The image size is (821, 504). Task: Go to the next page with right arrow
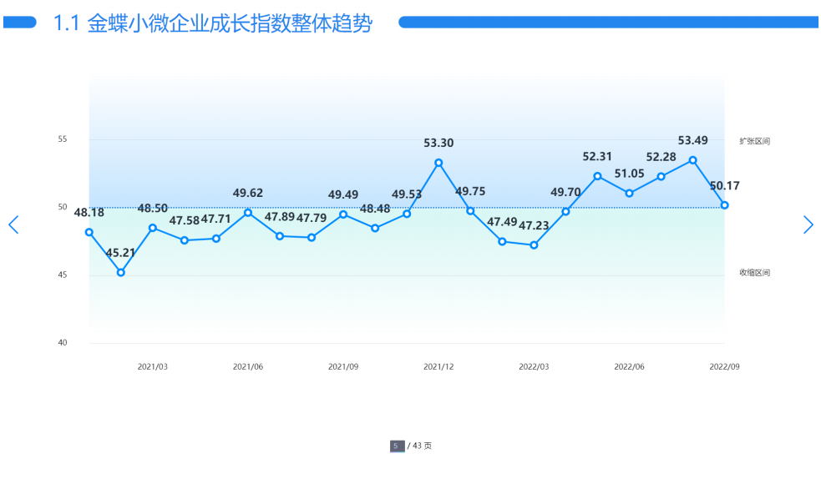(808, 224)
